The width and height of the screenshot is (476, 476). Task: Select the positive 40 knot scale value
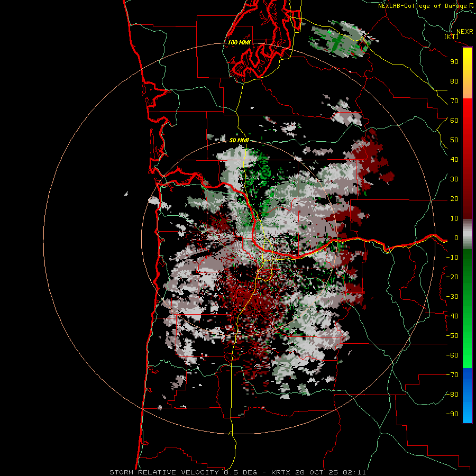(x=454, y=160)
